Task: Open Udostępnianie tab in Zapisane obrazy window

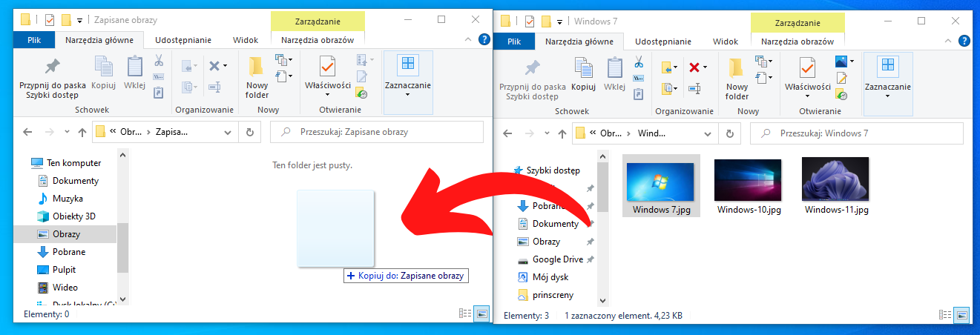Action: (x=183, y=40)
